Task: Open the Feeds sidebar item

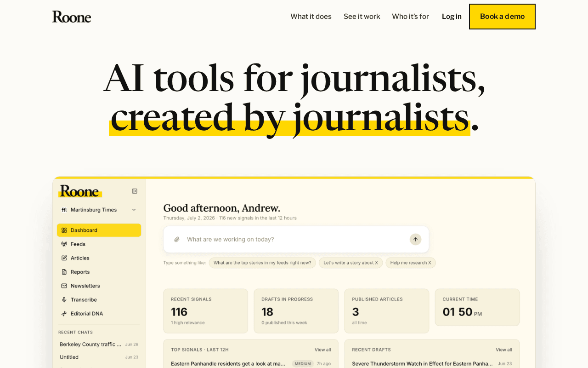Action: click(99, 244)
